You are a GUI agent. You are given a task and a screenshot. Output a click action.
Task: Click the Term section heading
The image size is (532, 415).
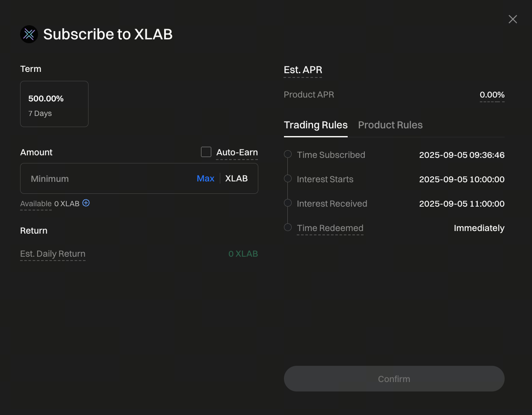click(x=31, y=69)
